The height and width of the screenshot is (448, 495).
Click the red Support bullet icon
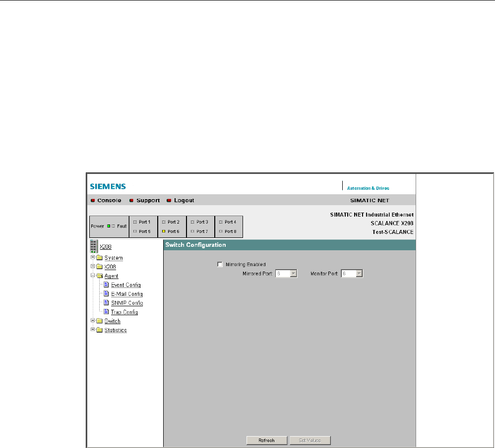[131, 200]
